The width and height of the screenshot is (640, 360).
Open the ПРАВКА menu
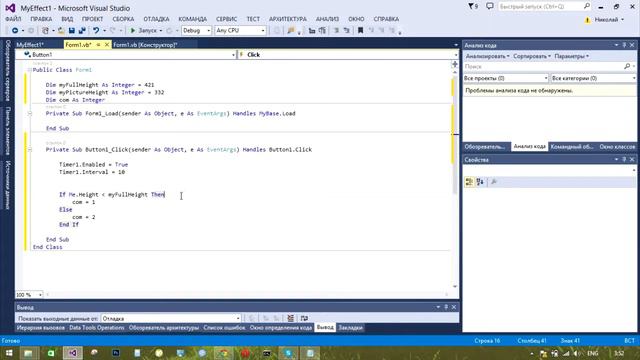click(x=41, y=19)
